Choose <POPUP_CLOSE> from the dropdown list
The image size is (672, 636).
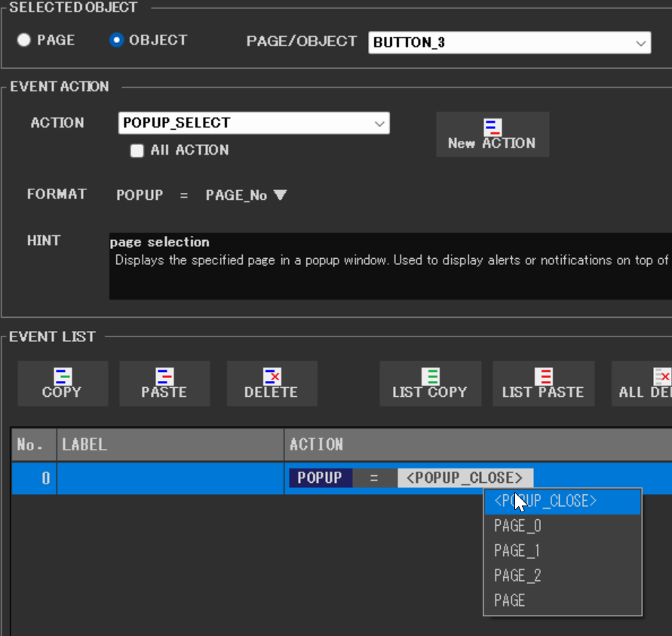(563, 501)
